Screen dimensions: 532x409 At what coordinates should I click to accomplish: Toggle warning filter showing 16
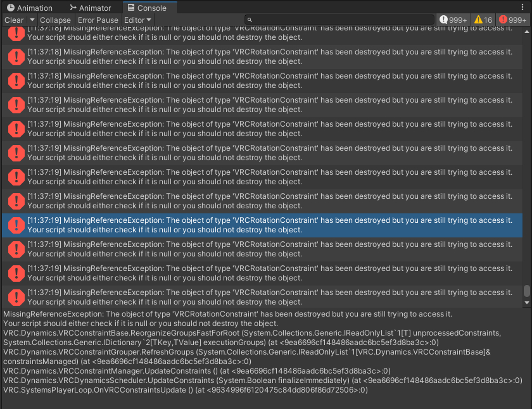click(483, 20)
